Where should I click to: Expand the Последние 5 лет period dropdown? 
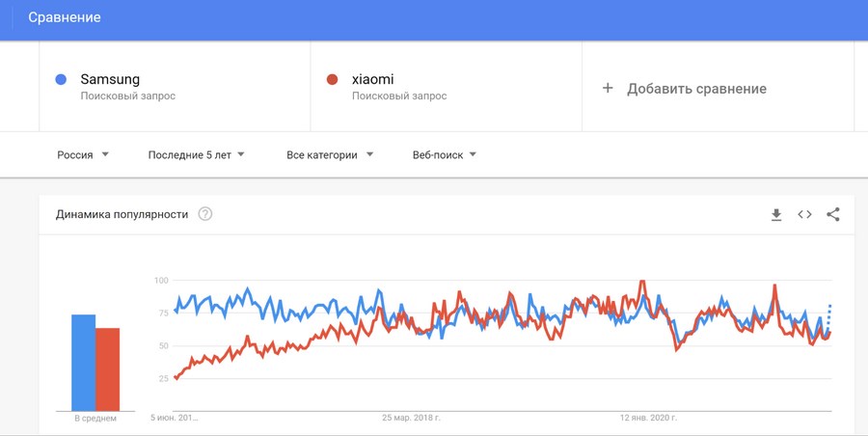pos(196,155)
